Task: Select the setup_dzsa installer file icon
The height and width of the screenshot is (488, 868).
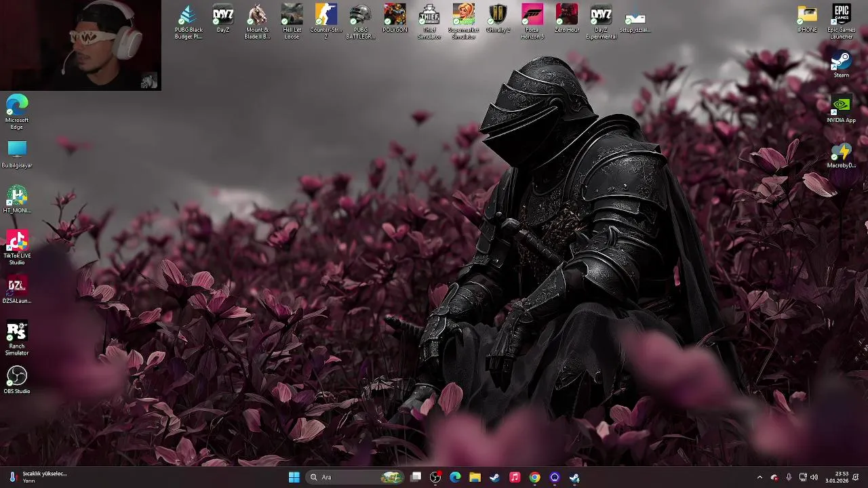Action: 635,19
